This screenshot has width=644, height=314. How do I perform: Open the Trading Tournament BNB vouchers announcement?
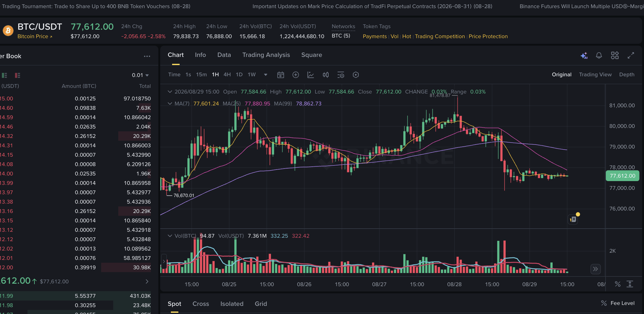(96, 6)
